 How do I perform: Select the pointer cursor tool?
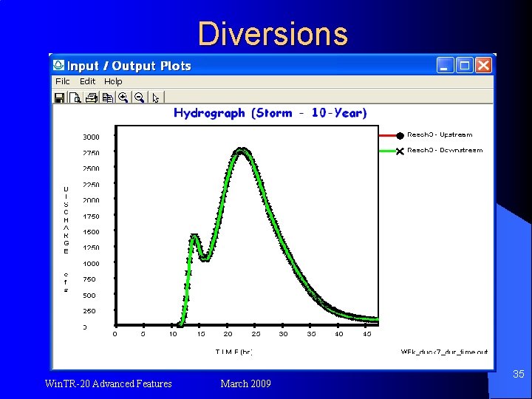156,98
